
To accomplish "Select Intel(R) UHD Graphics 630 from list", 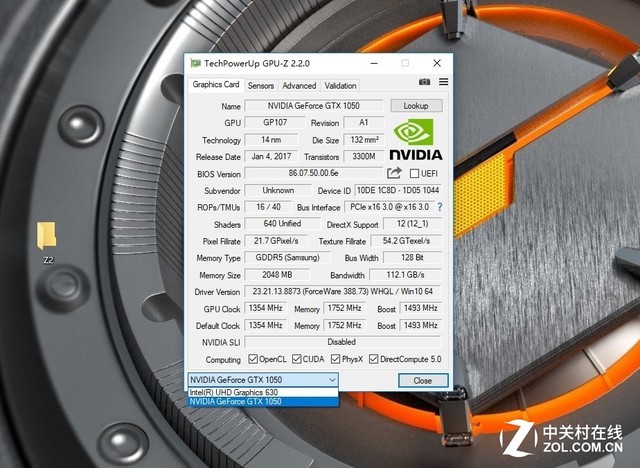I will click(x=263, y=392).
